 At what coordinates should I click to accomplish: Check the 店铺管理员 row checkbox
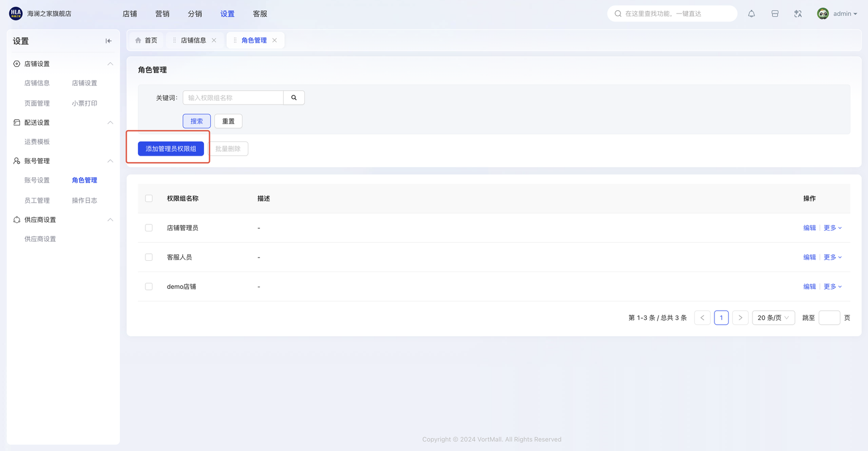(x=149, y=228)
